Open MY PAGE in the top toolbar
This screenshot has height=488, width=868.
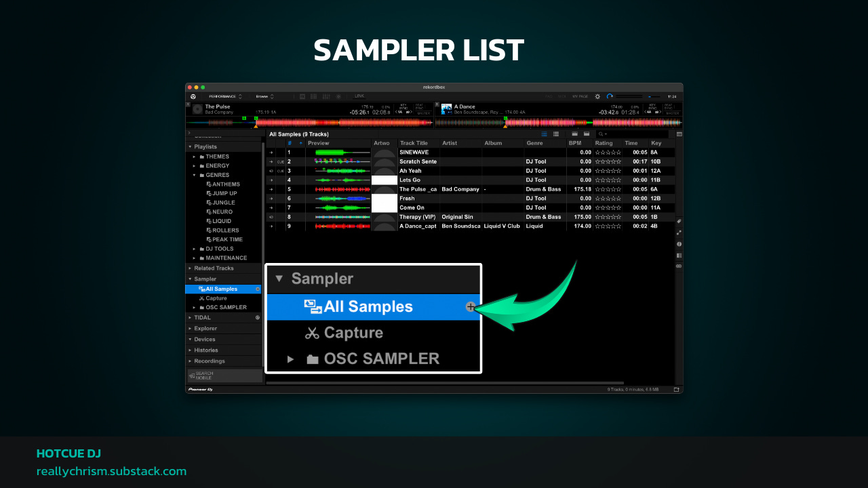point(580,96)
